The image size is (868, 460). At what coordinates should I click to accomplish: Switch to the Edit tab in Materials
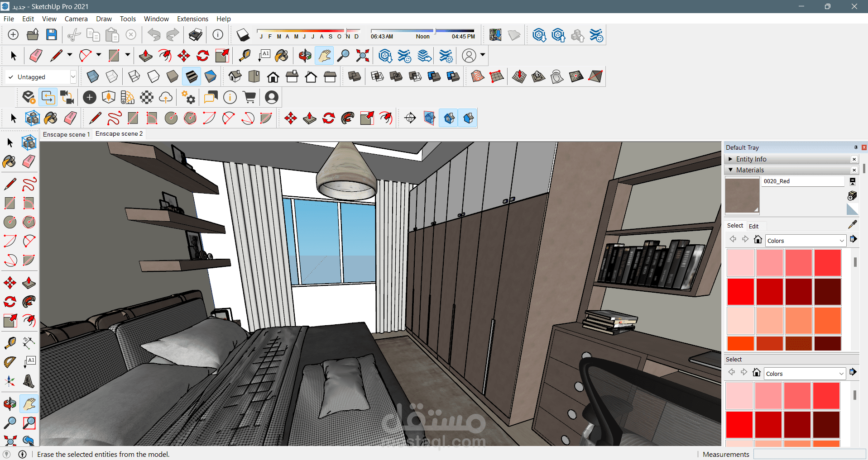(753, 226)
